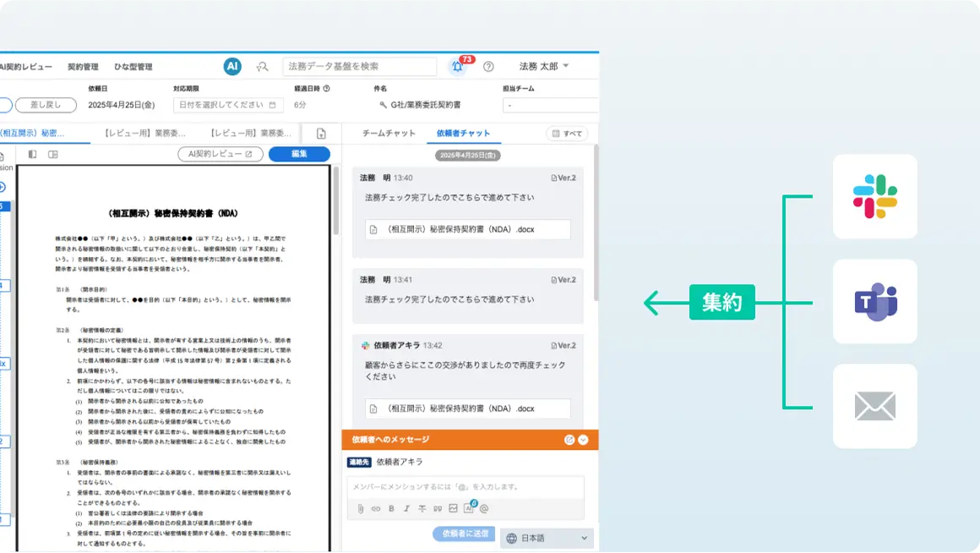Click the 法務データ基盤を検索 search field

pos(360,66)
